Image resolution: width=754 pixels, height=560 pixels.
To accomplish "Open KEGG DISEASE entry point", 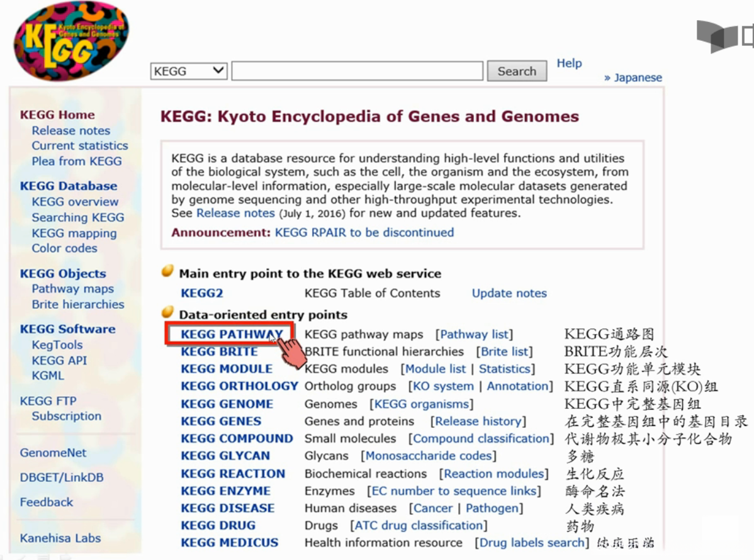I will (227, 508).
